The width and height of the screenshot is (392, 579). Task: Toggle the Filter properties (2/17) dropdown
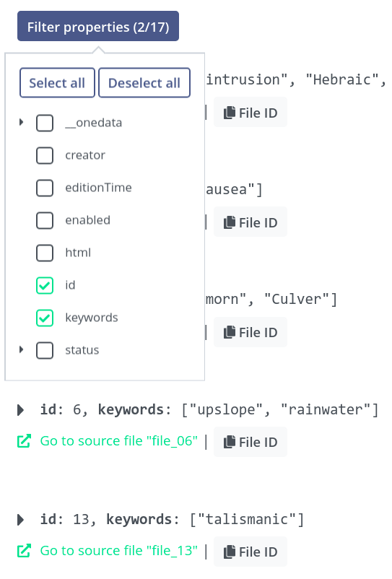pyautogui.click(x=98, y=26)
